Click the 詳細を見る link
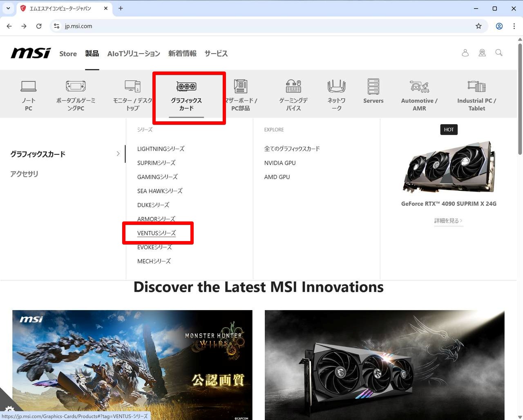523x420 pixels. 448,221
